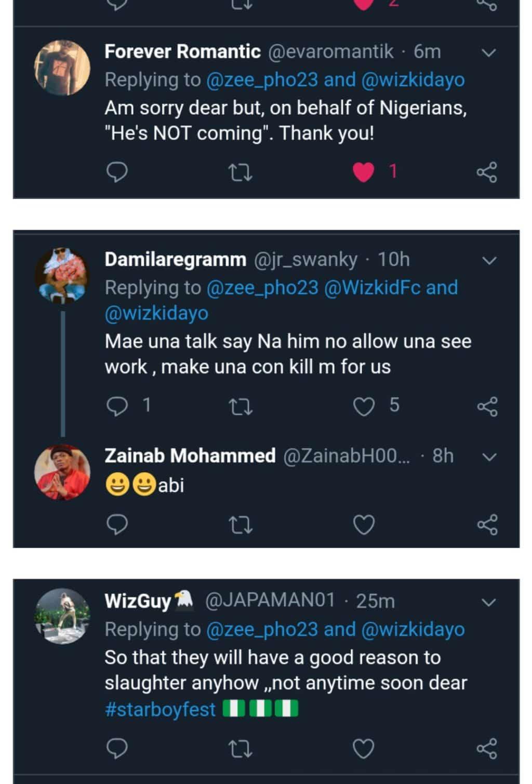Viewport: 532px width, 784px height.
Task: Like Damilaregramm's tweet with 5 likes
Action: pos(364,407)
